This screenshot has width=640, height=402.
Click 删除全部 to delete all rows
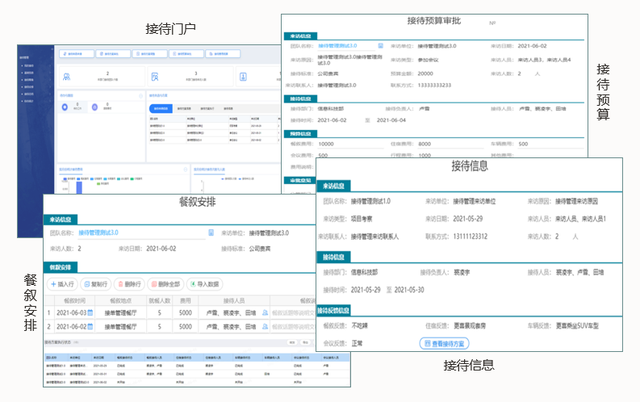pos(171,284)
